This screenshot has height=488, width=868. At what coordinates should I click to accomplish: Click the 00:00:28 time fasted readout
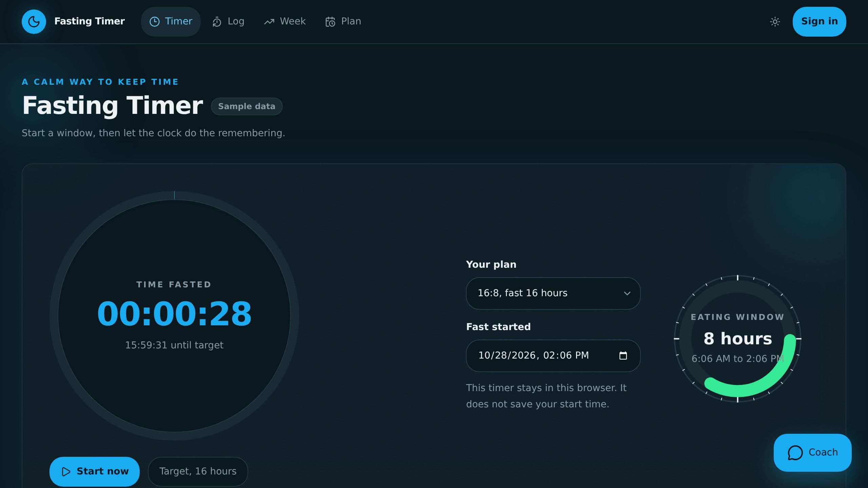click(x=174, y=314)
